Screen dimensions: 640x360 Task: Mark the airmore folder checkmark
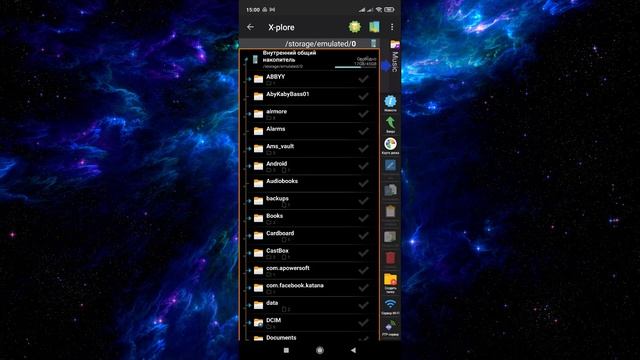pos(363,114)
